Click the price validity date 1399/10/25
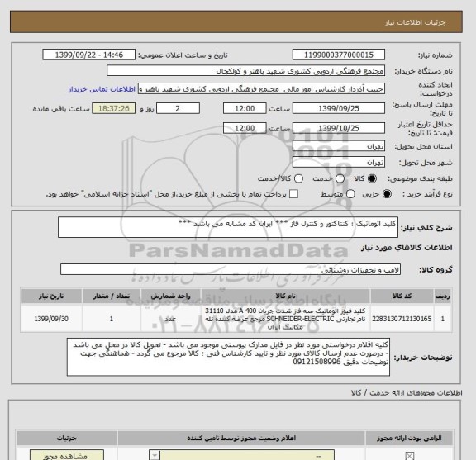The width and height of the screenshot is (476, 460). (339, 128)
